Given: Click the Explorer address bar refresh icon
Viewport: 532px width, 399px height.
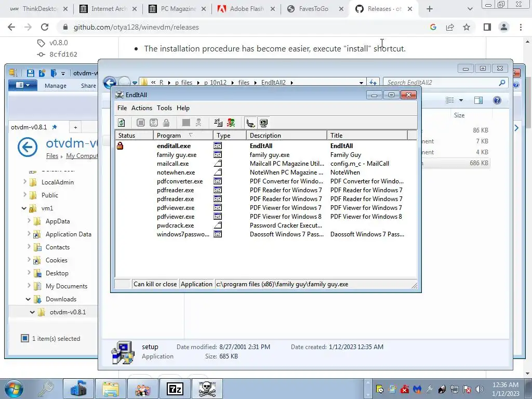Looking at the screenshot, I should click(x=373, y=83).
